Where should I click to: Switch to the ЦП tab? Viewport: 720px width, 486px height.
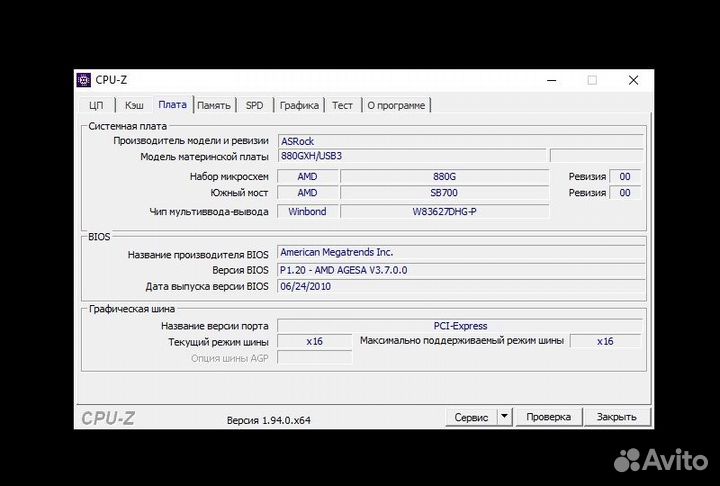[96, 105]
